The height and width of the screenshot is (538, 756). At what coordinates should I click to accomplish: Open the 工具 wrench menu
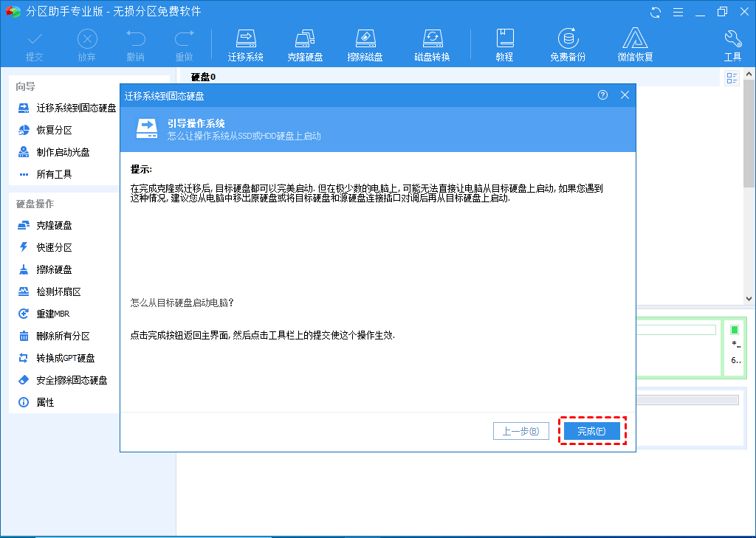732,45
